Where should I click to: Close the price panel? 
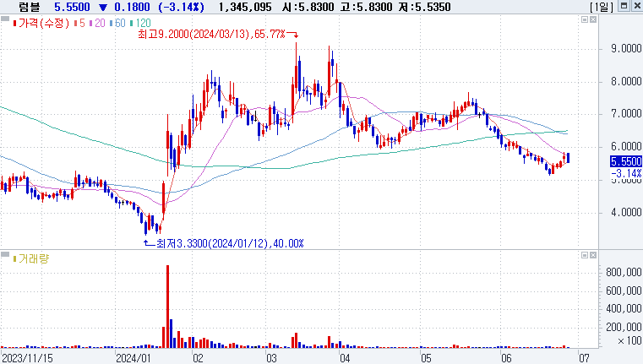(x=593, y=19)
